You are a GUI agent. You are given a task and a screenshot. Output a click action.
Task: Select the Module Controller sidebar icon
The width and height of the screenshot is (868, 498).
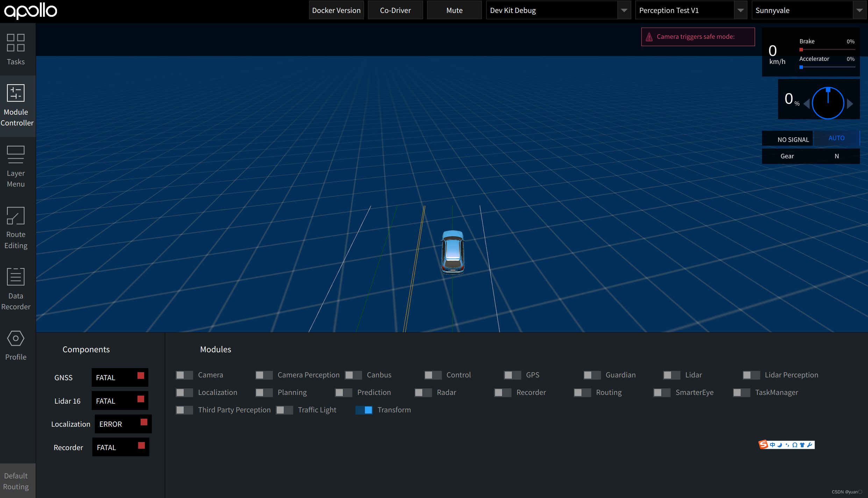coord(16,93)
